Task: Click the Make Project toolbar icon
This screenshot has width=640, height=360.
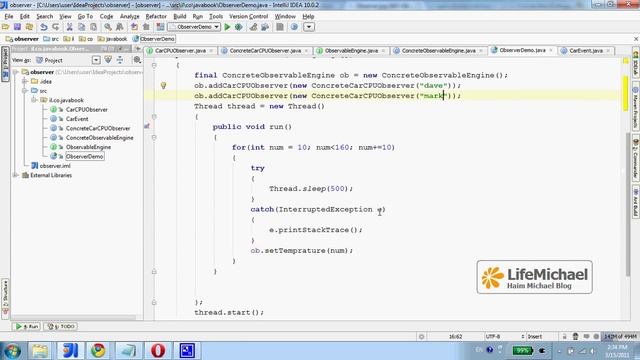Action: click(x=160, y=27)
